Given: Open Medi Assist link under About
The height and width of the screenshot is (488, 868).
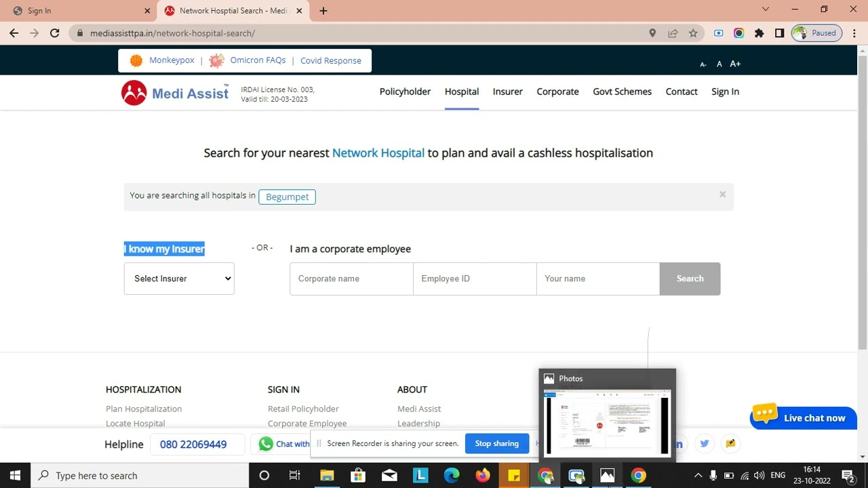Looking at the screenshot, I should click(x=419, y=409).
